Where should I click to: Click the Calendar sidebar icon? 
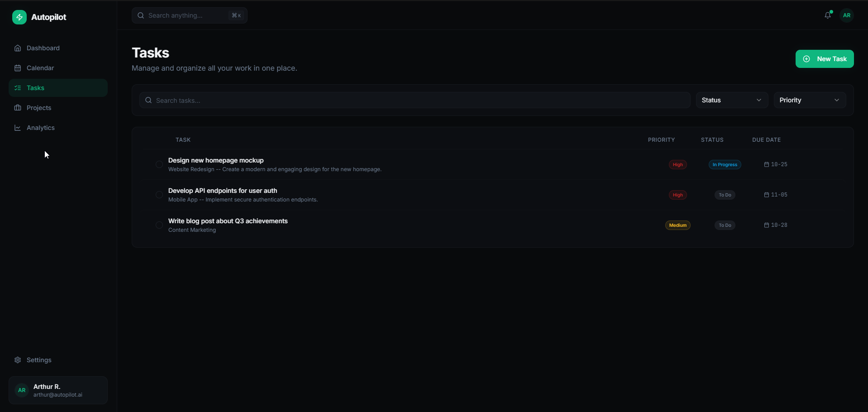18,68
